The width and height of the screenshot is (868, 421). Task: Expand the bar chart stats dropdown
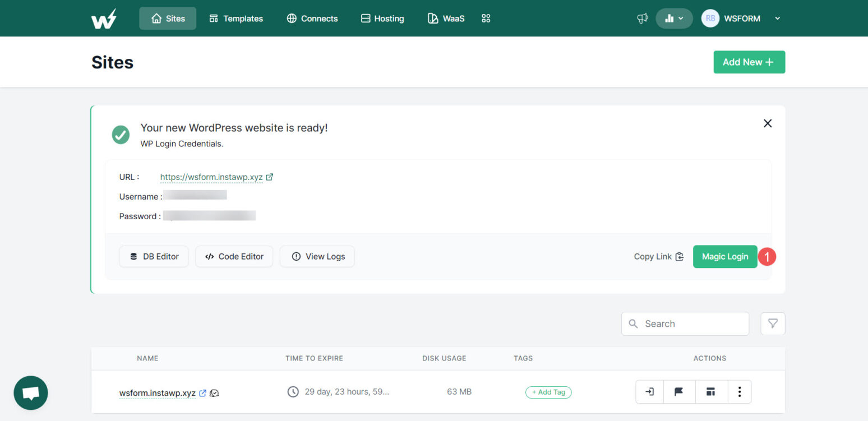(x=674, y=18)
